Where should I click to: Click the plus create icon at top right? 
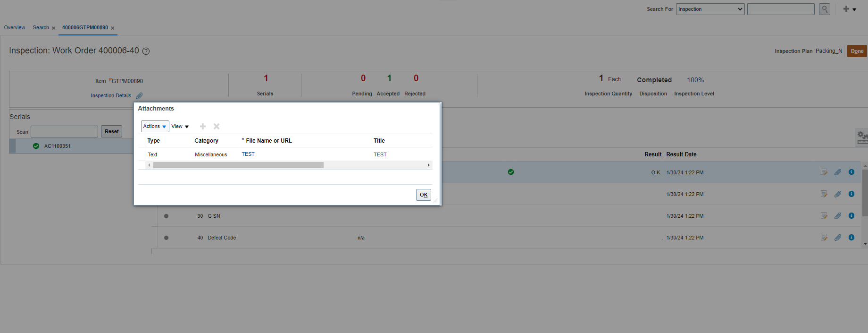pyautogui.click(x=846, y=9)
